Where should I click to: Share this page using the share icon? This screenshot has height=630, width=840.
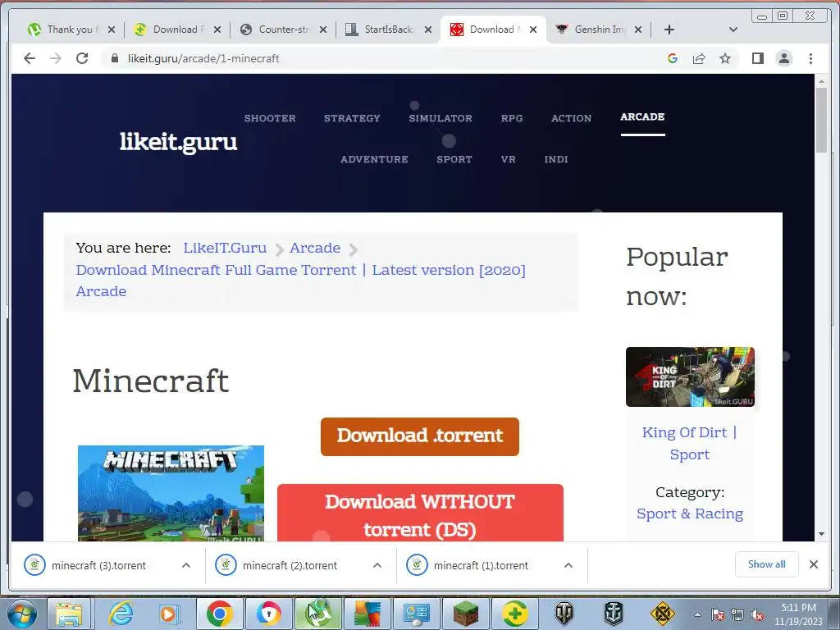(x=699, y=58)
